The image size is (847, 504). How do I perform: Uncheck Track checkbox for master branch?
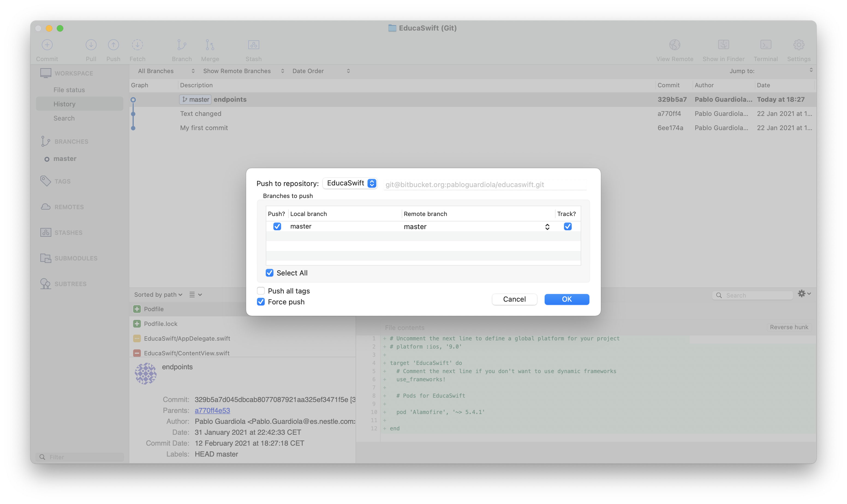567,227
